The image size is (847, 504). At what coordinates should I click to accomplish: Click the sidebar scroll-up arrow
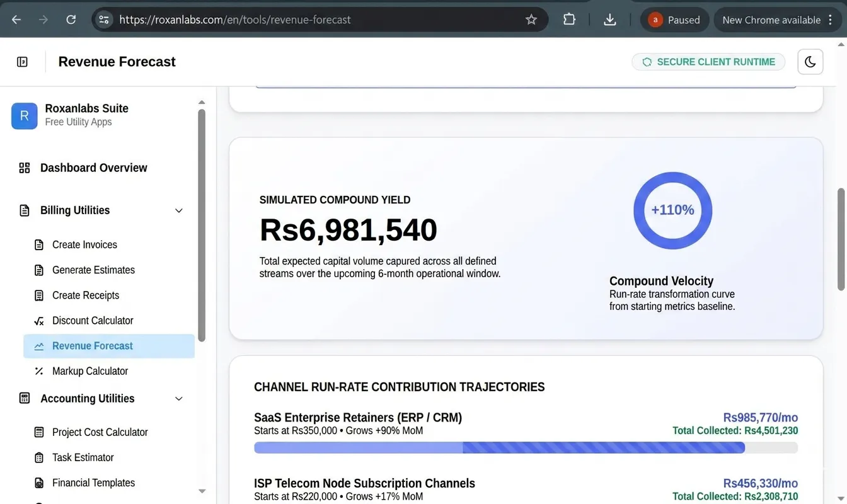tap(202, 102)
